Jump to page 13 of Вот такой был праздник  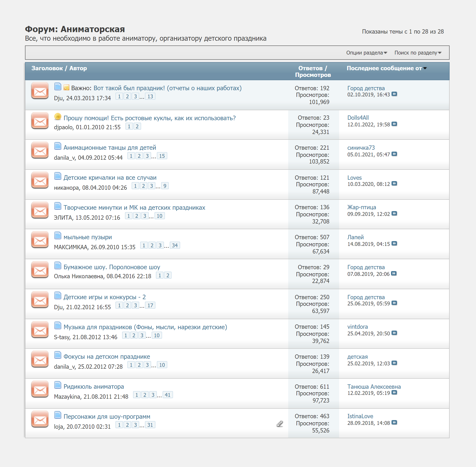(x=150, y=96)
